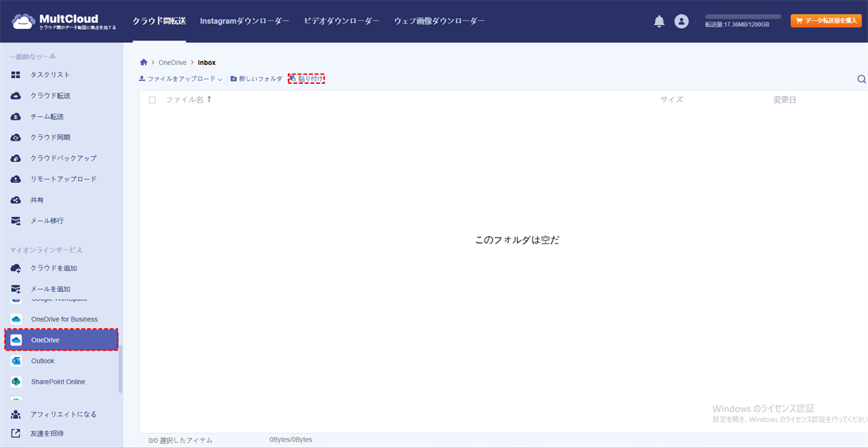
Task: Click the タスクリスト label
Action: click(x=50, y=75)
